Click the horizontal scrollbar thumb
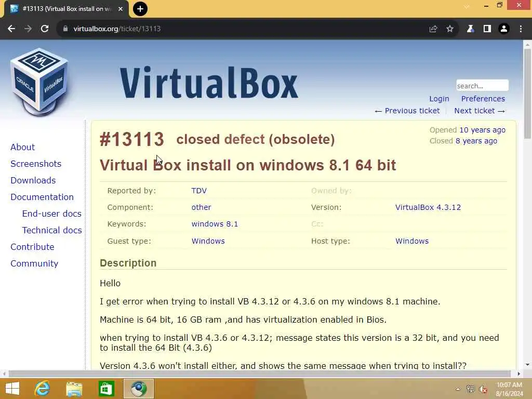Image resolution: width=532 pixels, height=399 pixels. coord(260,374)
